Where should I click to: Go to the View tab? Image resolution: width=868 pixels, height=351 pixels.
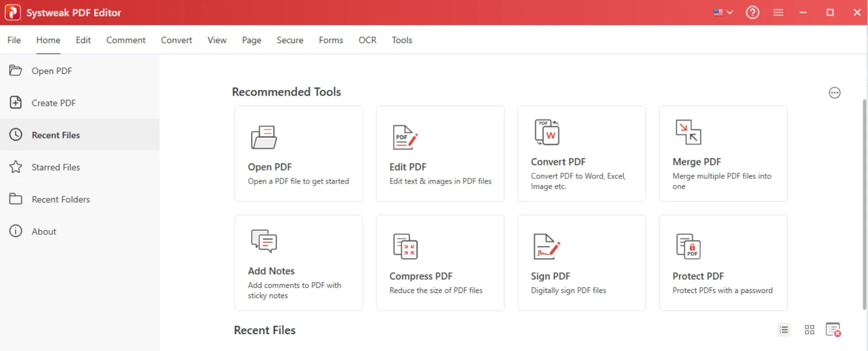click(x=217, y=40)
